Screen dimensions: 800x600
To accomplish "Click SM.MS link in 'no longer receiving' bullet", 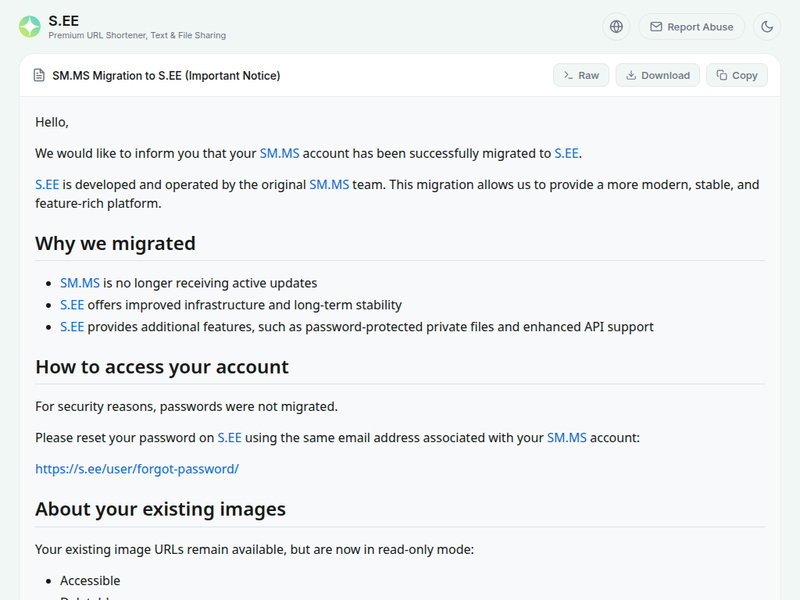I will coord(80,283).
